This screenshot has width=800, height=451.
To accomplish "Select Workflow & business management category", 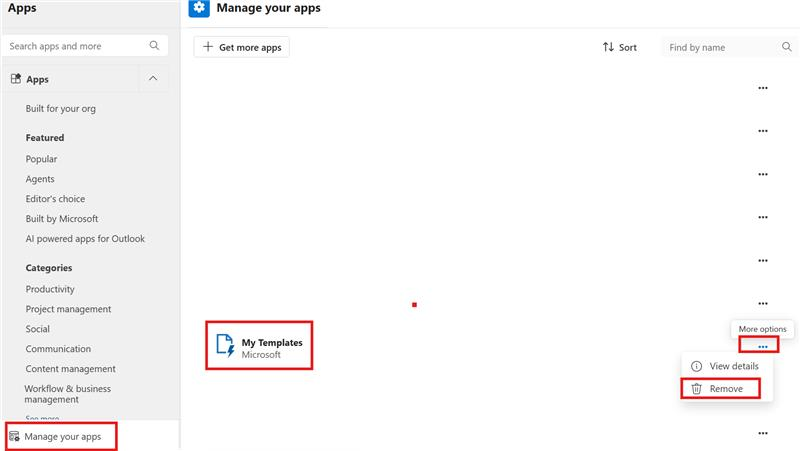I will 67,394.
